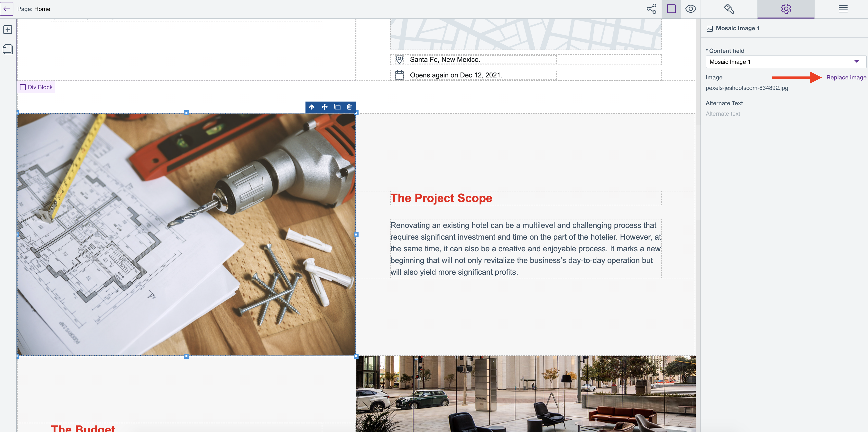868x432 pixels.
Task: Click the Replace image link
Action: (x=846, y=77)
